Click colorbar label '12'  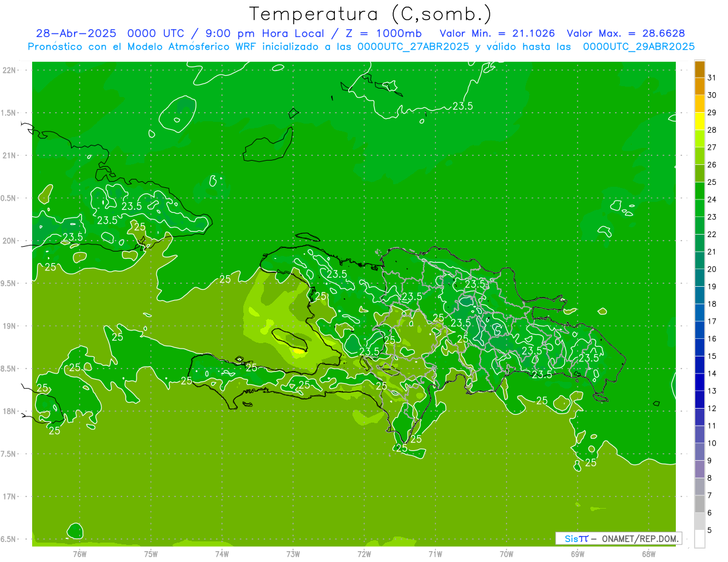point(712,409)
